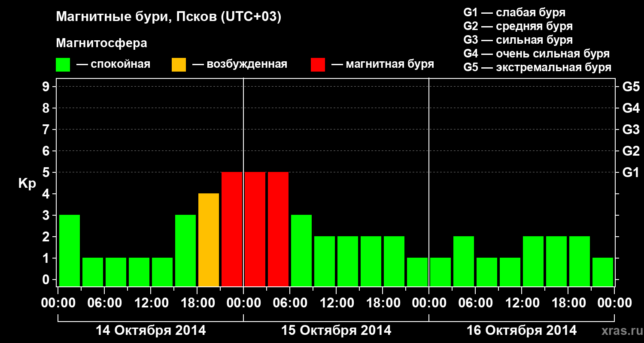Click the 15:00–18:00 green bar of 14 October
The width and height of the screenshot is (644, 343).
tap(185, 250)
